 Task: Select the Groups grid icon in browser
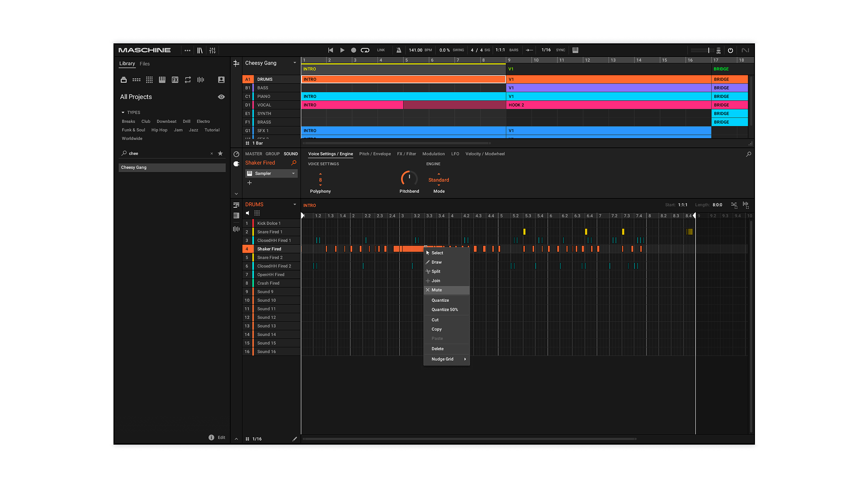(x=136, y=80)
